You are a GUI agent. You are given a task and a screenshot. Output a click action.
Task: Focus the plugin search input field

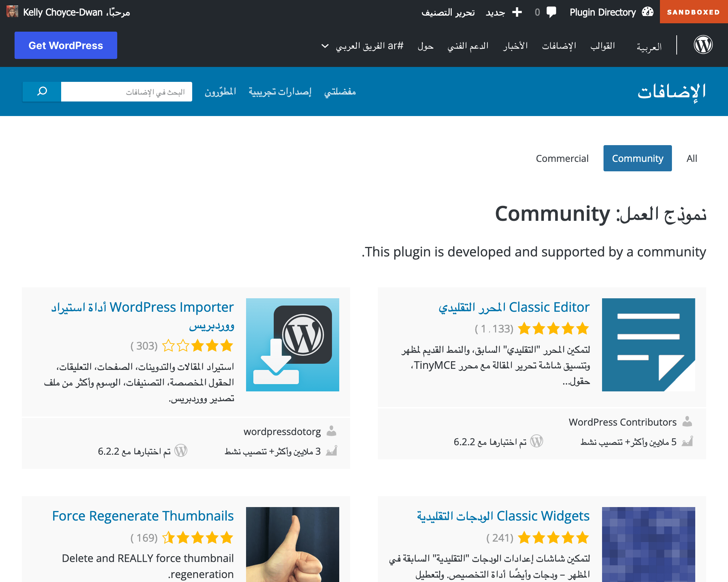pos(126,92)
